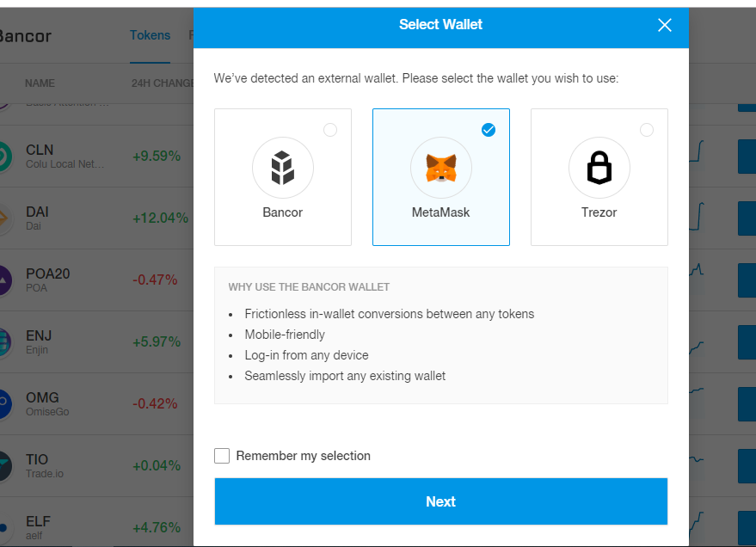Close the Select Wallet dialog
The height and width of the screenshot is (547, 756).
pyautogui.click(x=664, y=25)
